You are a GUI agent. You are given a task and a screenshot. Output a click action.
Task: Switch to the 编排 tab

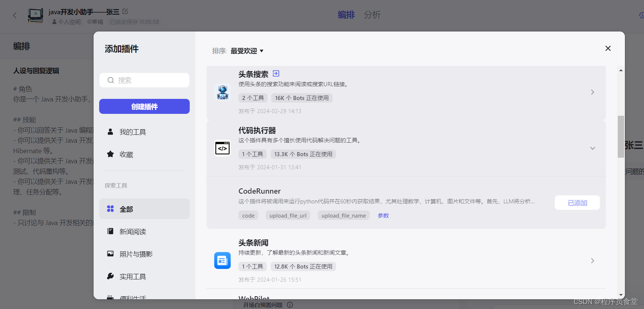click(x=346, y=15)
